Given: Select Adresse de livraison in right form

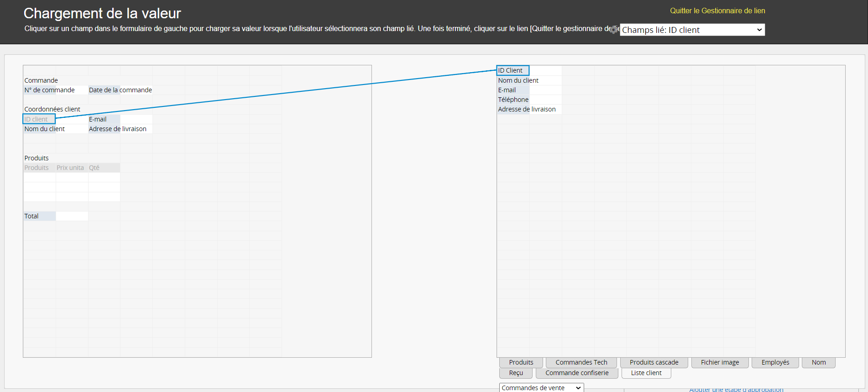Looking at the screenshot, I should [527, 109].
